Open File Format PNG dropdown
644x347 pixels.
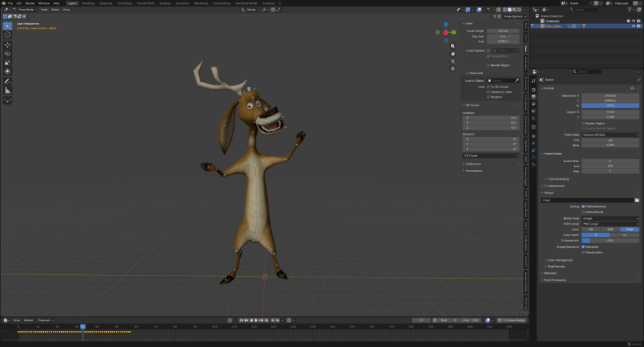click(611, 224)
